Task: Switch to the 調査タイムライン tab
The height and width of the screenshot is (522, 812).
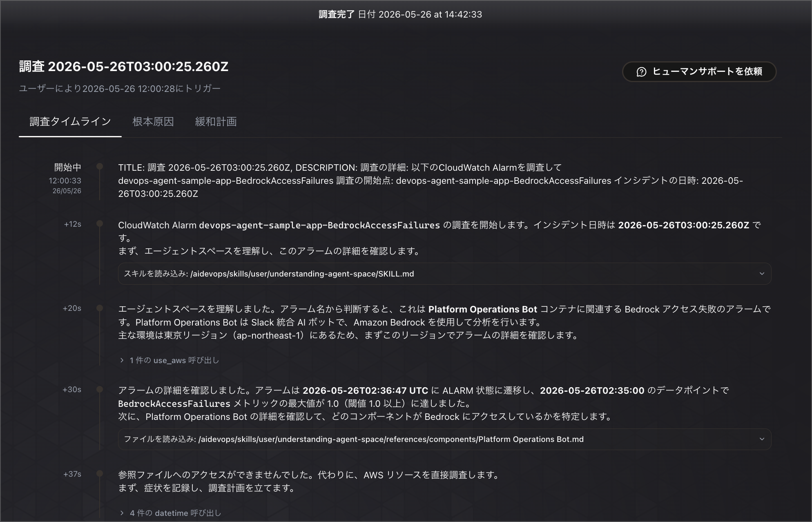Action: point(70,122)
